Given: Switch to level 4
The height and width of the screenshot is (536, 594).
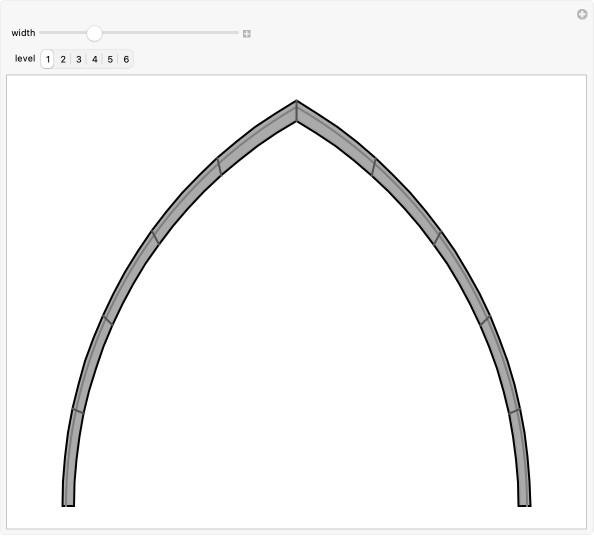Looking at the screenshot, I should pos(95,59).
